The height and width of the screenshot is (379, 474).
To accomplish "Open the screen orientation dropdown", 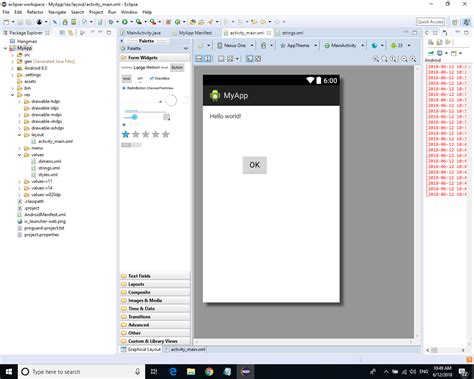I will coord(266,45).
